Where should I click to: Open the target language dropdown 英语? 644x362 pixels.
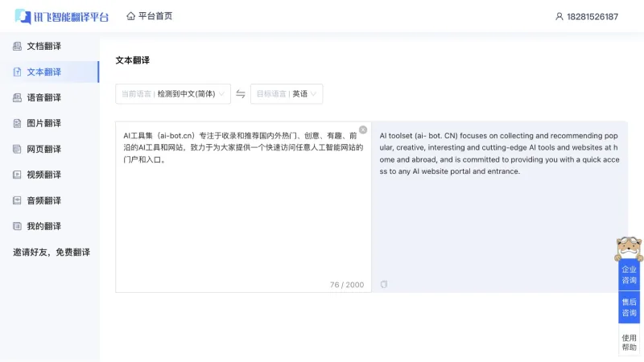pos(287,94)
